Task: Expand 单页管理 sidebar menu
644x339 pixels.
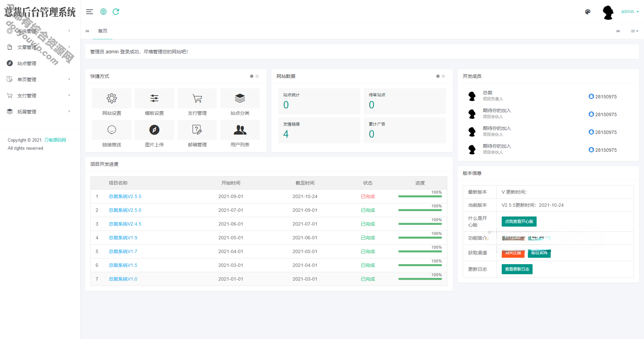Action: (40, 80)
